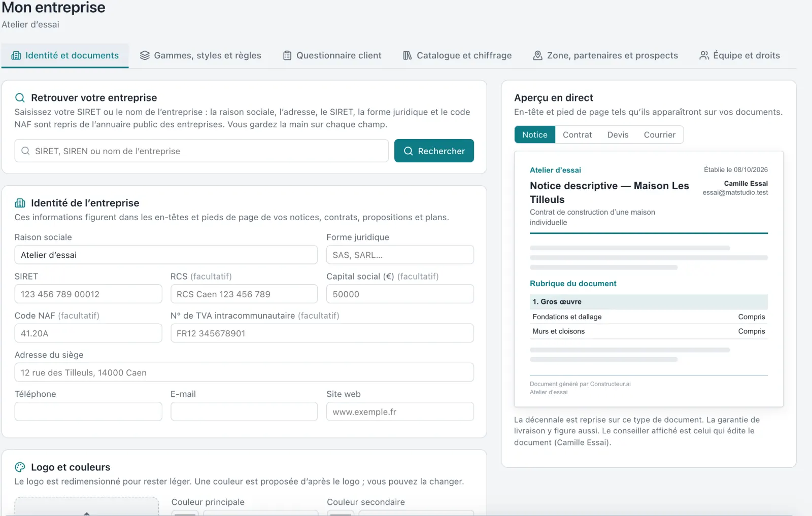This screenshot has height=516, width=812.
Task: Click the Forme juridique field
Action: 400,255
